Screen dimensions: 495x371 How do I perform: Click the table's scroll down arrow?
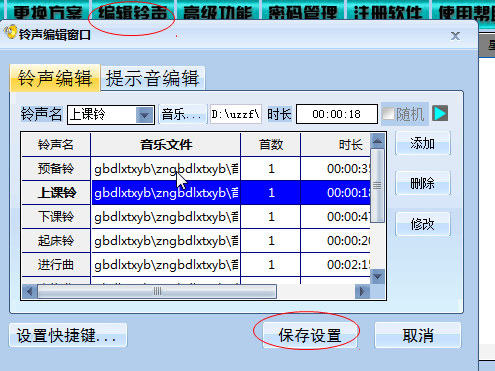click(377, 276)
